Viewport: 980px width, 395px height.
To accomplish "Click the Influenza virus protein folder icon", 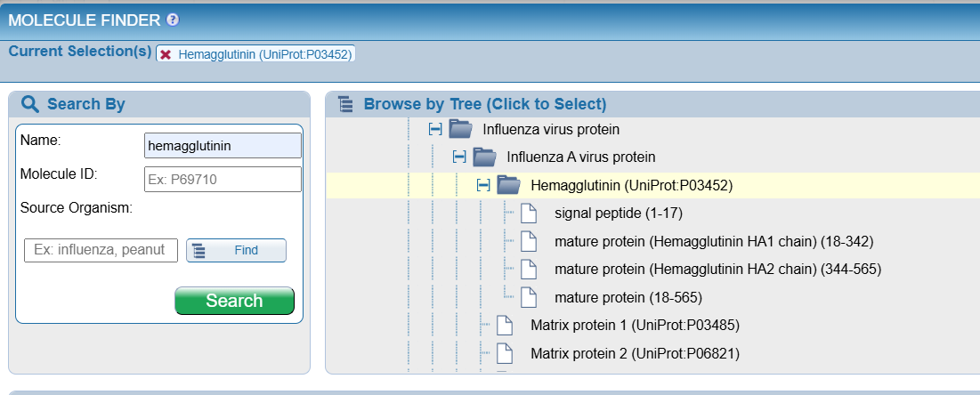I will 460,130.
